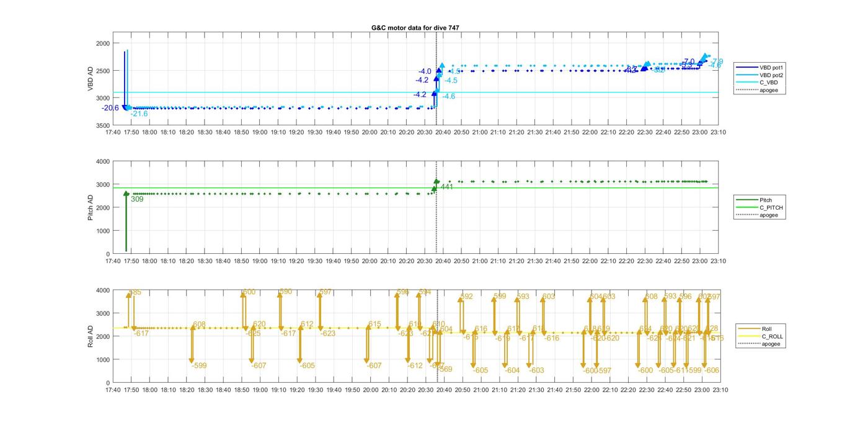
Task: Click the "20:00" tick under the Roll plot
Action: (370, 390)
